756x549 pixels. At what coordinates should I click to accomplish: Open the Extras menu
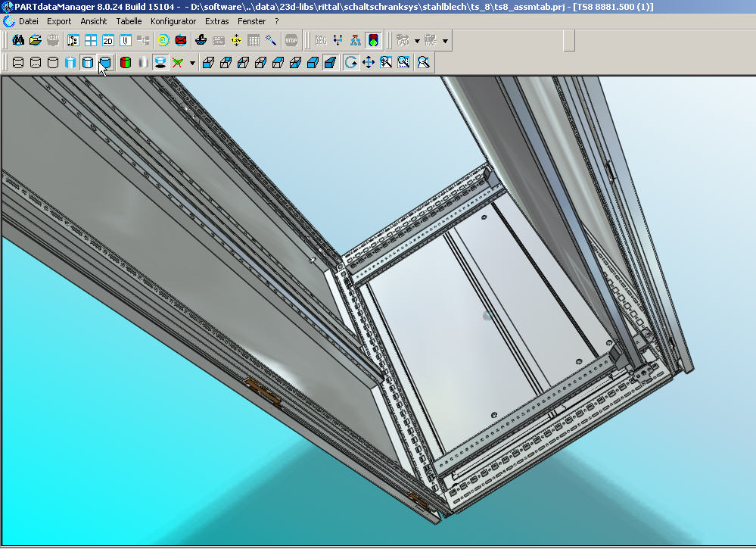point(217,21)
